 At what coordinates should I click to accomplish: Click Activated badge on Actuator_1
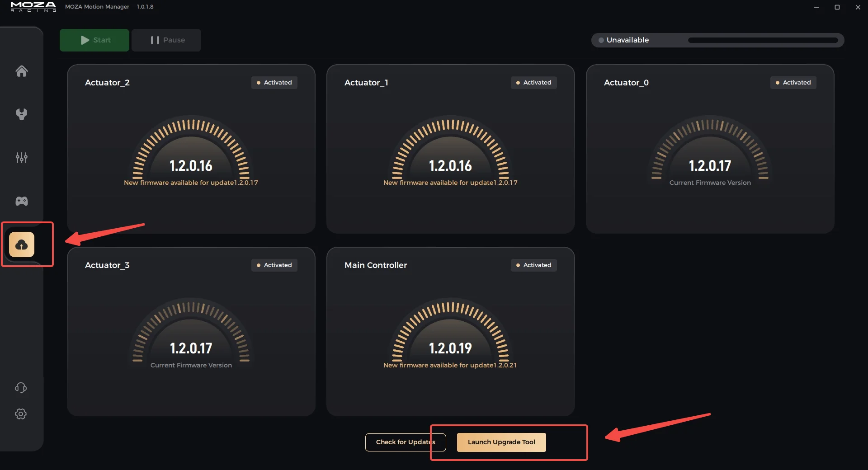click(x=534, y=83)
